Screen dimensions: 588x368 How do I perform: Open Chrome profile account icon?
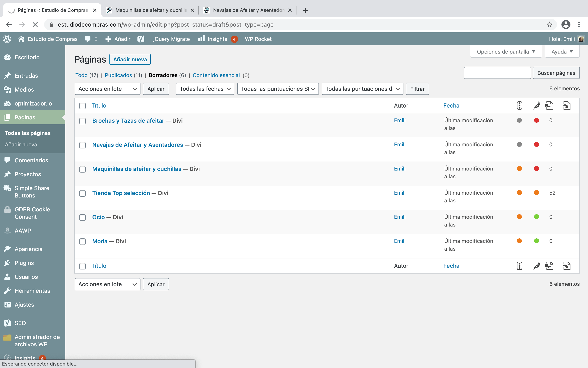click(566, 25)
